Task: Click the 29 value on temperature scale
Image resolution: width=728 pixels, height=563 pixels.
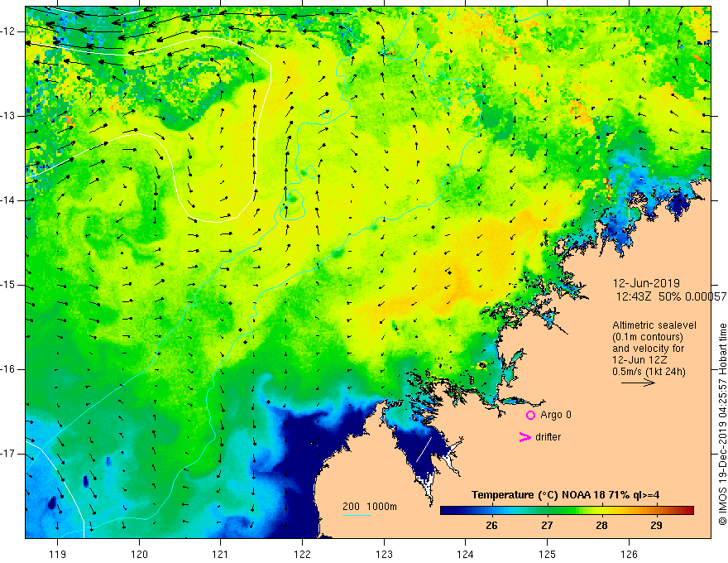Action: pos(656,526)
